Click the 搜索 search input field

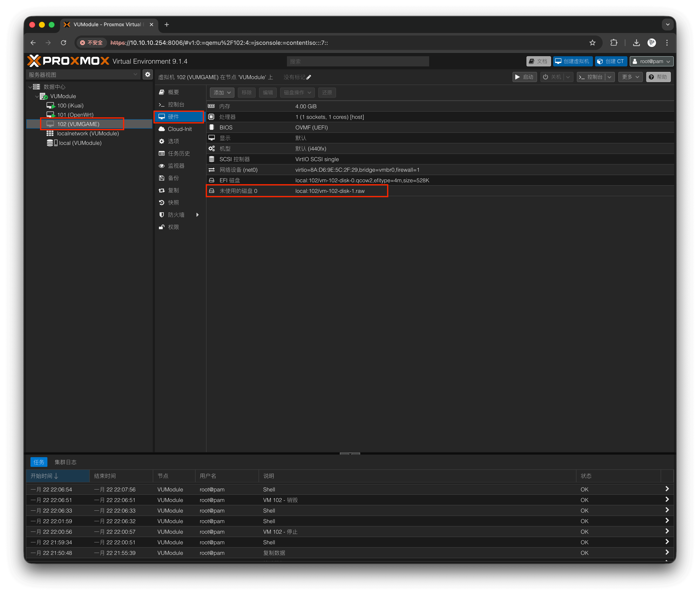[358, 61]
